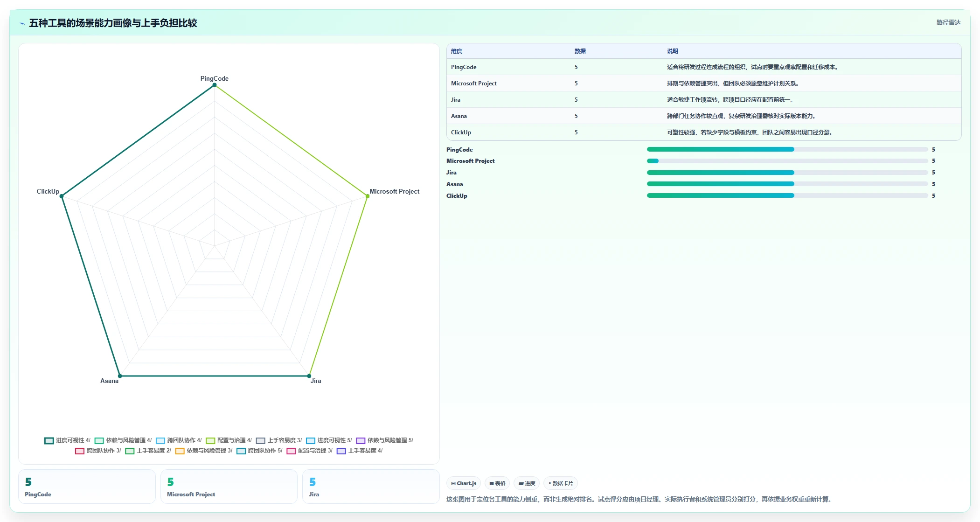Screen dimensions: 980x522
Task: Click the footnote starting 这张图用于定位各工具
Action: [640, 499]
